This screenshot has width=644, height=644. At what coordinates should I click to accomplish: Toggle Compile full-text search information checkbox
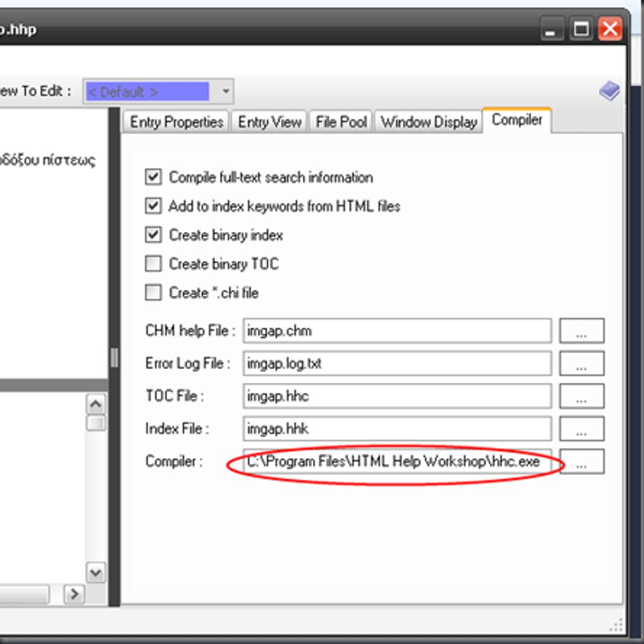[153, 177]
